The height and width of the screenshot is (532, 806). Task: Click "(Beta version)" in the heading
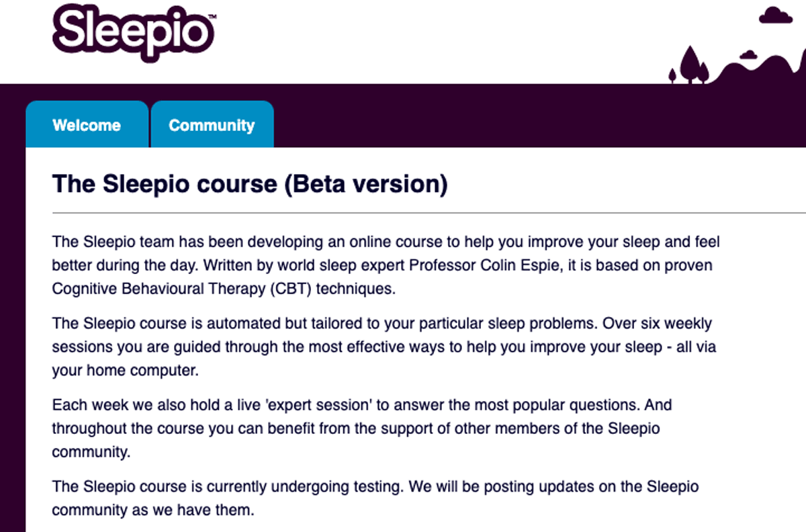pyautogui.click(x=365, y=183)
